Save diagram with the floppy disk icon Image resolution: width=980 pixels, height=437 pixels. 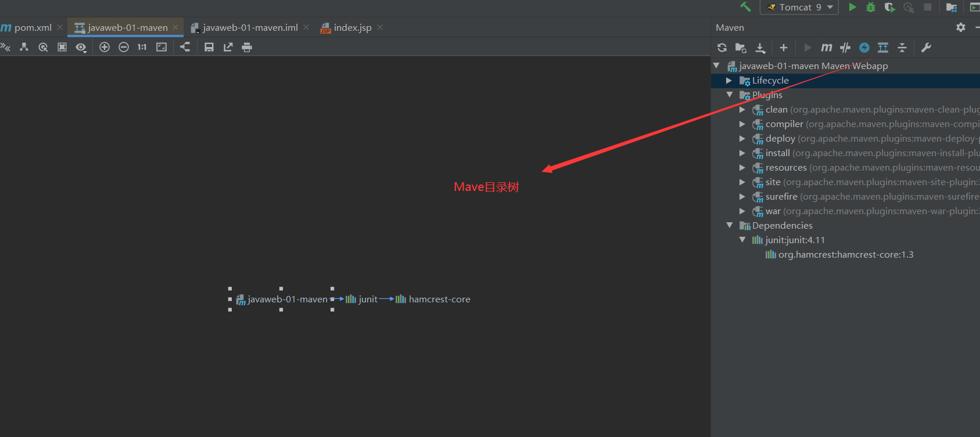pos(209,47)
